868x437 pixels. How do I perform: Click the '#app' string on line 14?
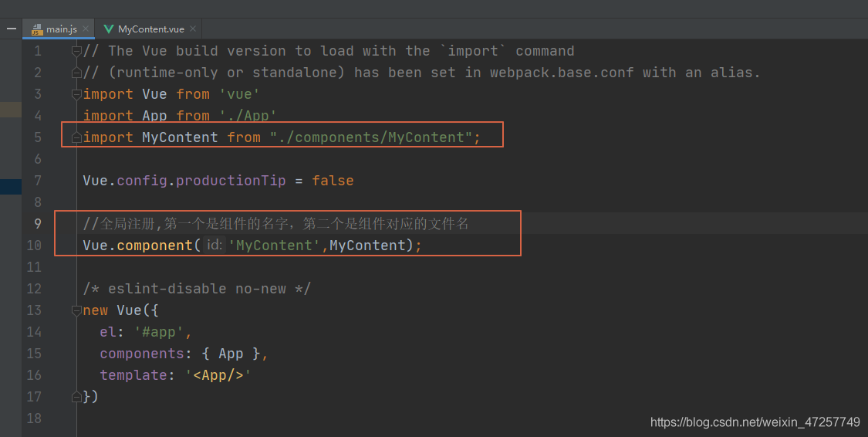point(159,332)
